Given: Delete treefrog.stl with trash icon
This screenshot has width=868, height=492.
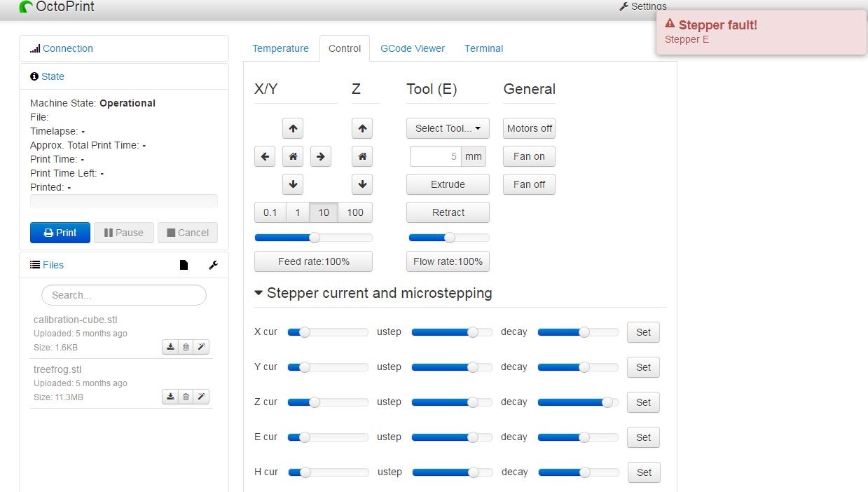Looking at the screenshot, I should point(186,397).
